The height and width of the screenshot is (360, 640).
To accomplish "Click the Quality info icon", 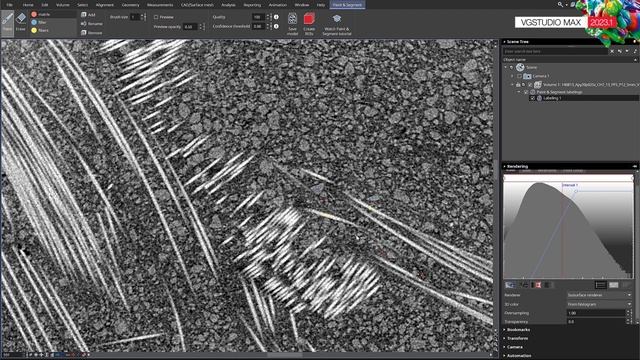I will tap(276, 17).
